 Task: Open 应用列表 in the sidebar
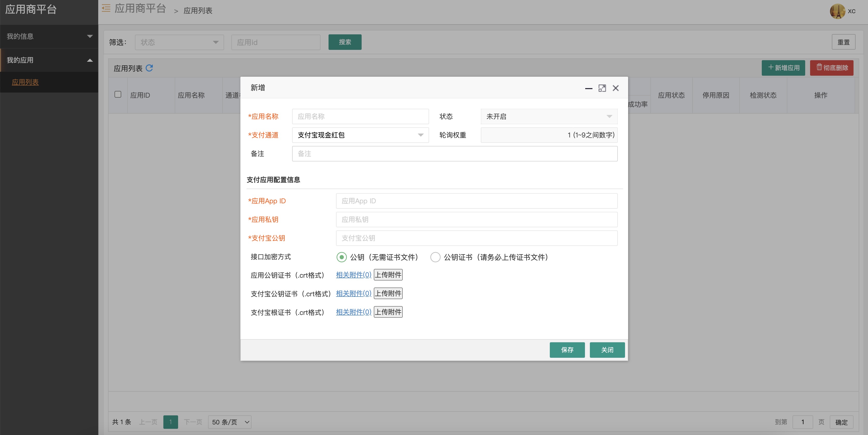point(25,82)
